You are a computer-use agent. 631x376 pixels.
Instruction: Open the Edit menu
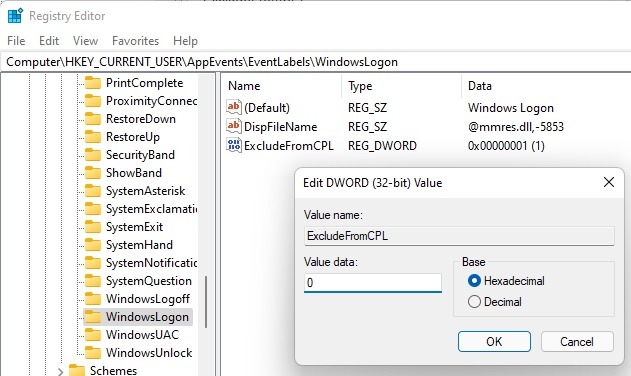point(49,41)
